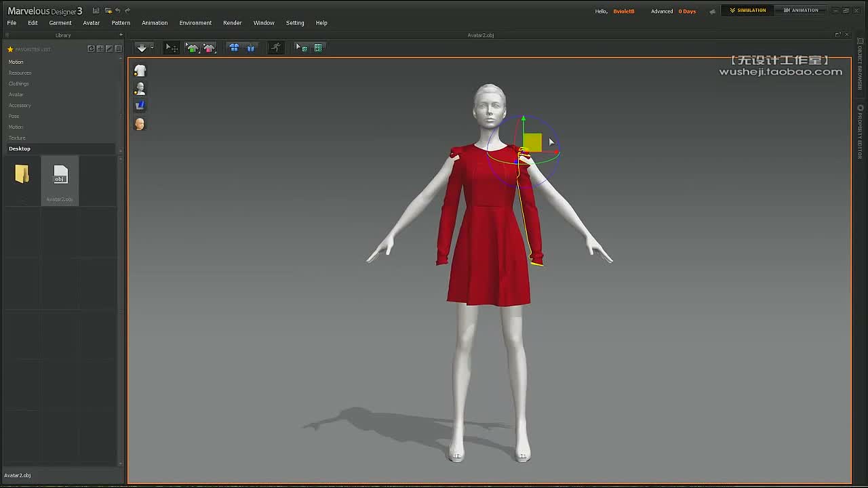
Task: Open the Property Editor side panel
Action: [x=860, y=132]
